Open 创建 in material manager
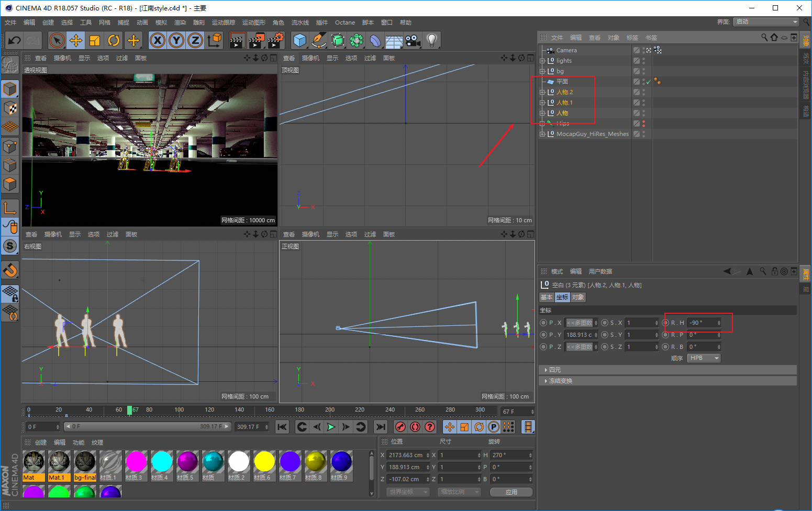812x511 pixels. 41,442
